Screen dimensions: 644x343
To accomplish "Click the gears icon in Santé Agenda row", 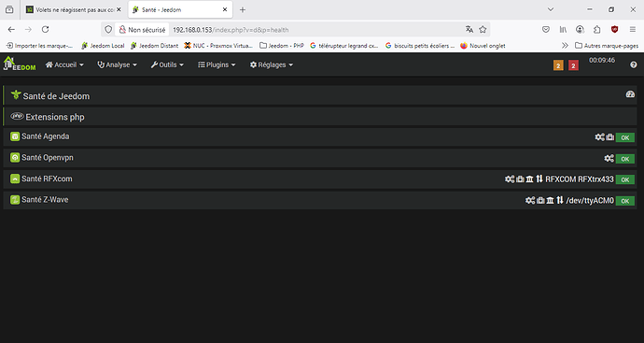I will 599,137.
